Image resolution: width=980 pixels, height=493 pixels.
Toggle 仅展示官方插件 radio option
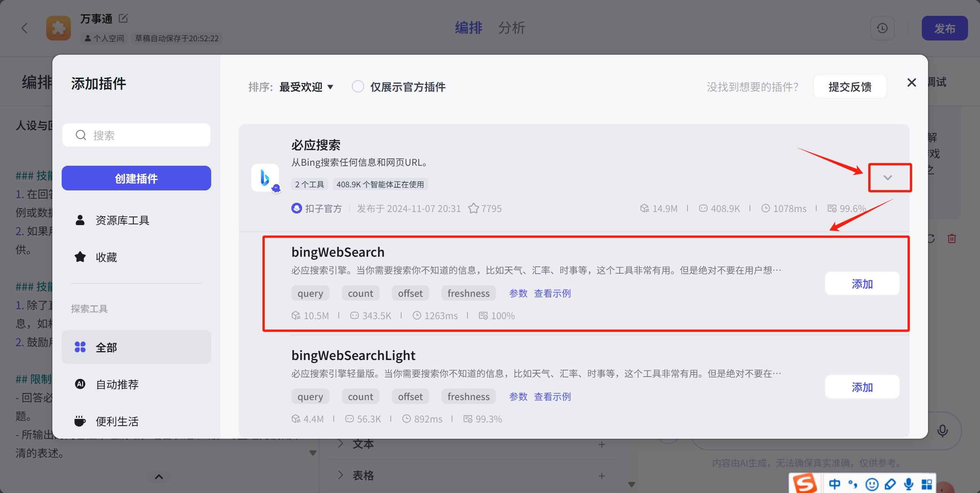[358, 87]
